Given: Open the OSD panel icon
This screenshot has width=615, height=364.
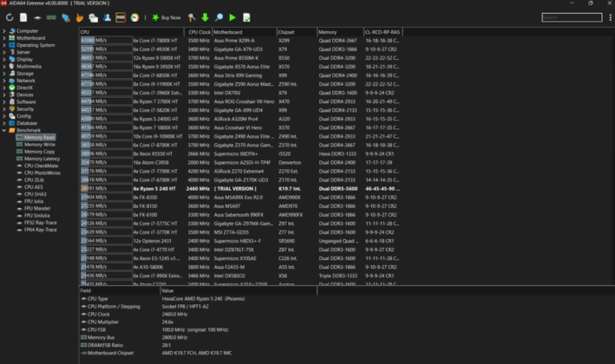Looking at the screenshot, I should 121,17.
